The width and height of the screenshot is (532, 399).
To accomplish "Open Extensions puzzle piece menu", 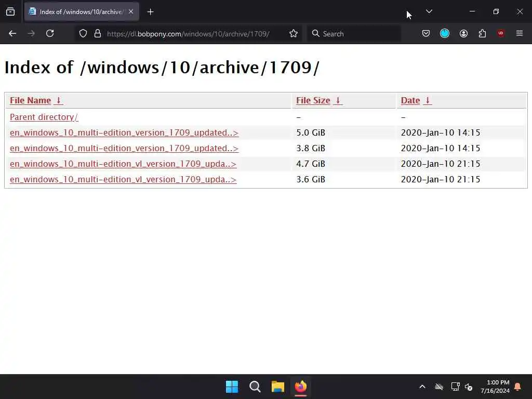I will point(482,33).
